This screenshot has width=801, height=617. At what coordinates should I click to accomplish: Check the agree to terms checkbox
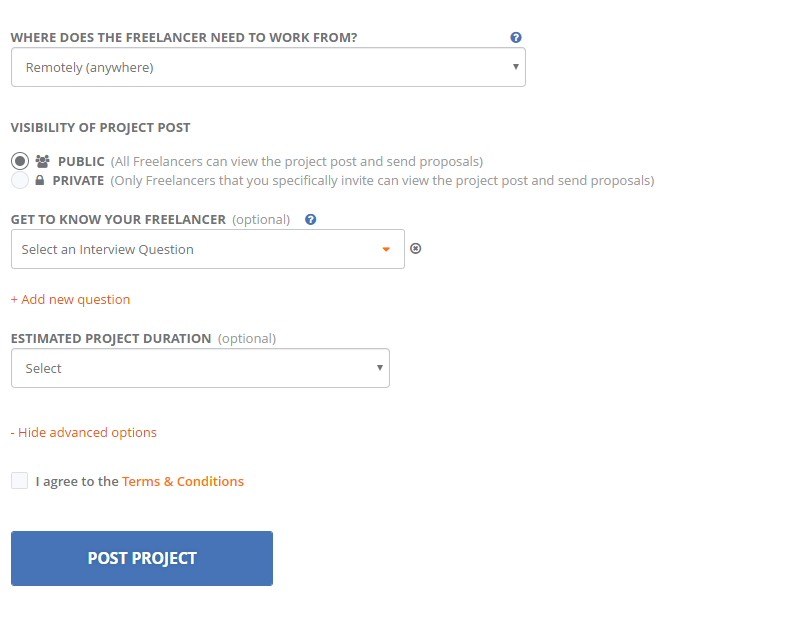(19, 481)
